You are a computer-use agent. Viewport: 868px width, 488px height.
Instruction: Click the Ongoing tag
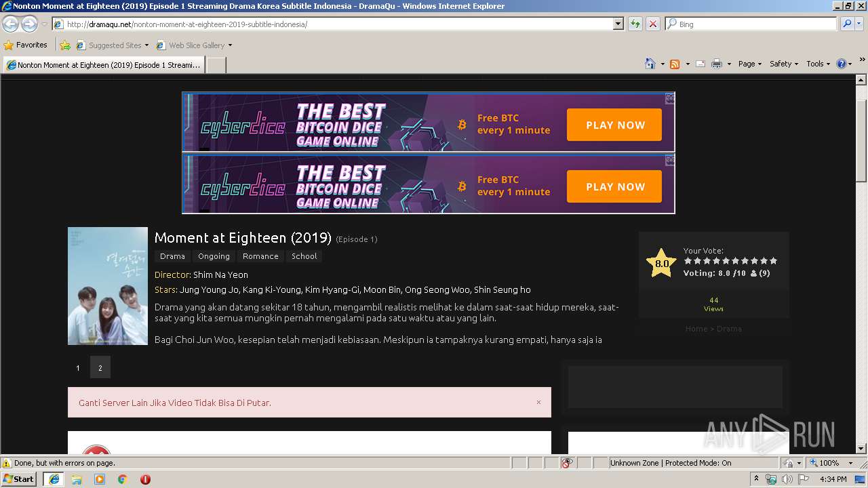[x=214, y=256]
